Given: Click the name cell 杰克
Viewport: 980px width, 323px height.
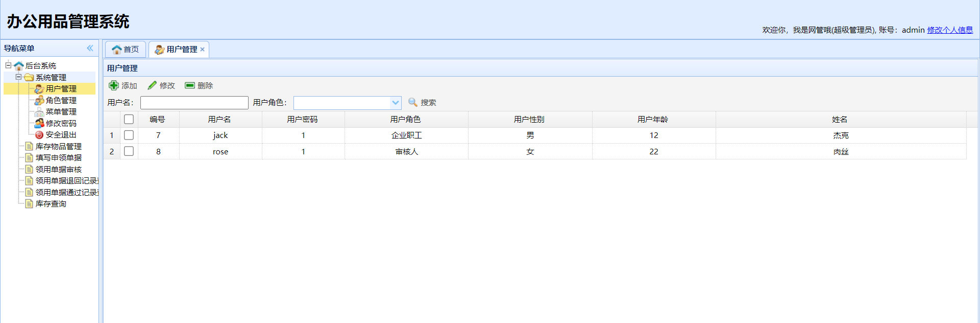Looking at the screenshot, I should tap(841, 135).
